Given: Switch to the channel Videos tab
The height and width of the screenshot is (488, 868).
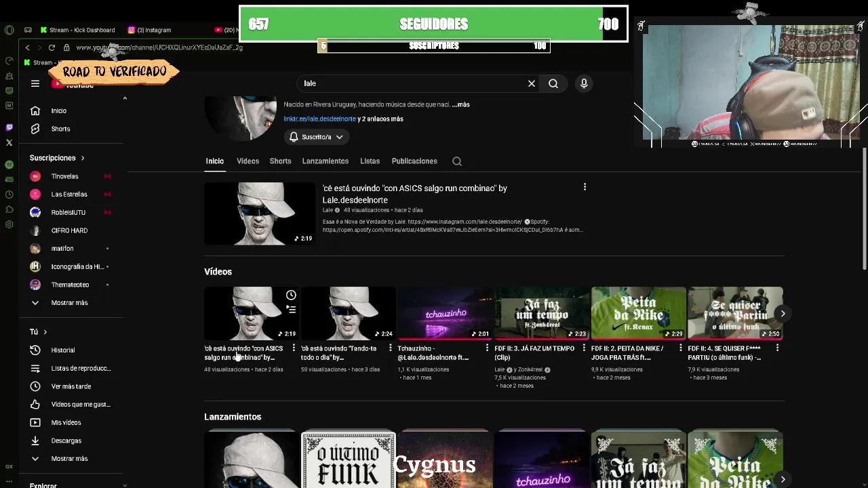Looking at the screenshot, I should coord(248,161).
